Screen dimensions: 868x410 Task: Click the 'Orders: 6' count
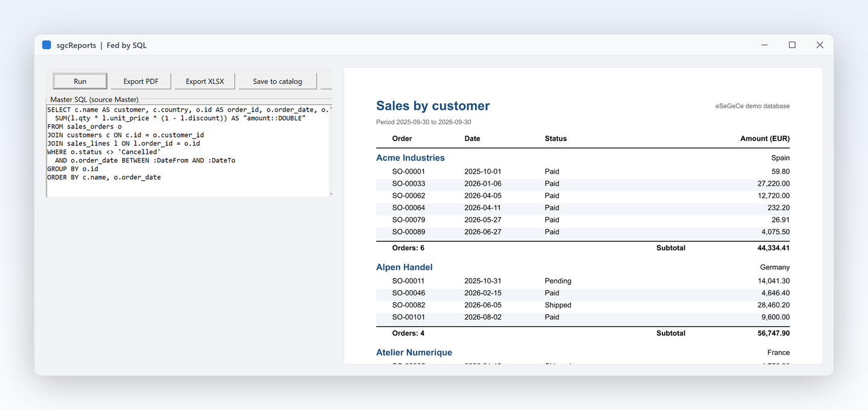408,248
